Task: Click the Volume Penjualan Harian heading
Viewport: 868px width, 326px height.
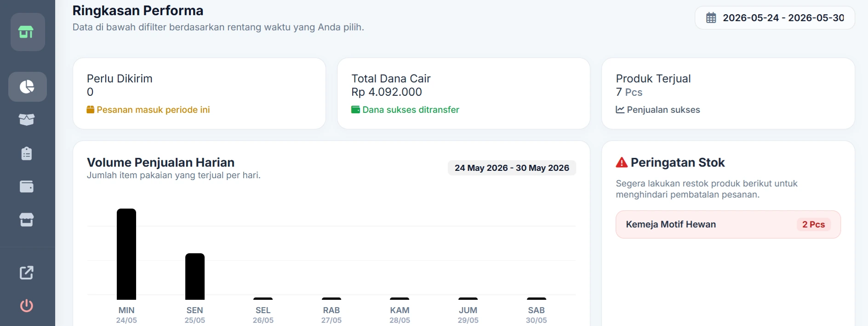Action: click(160, 162)
